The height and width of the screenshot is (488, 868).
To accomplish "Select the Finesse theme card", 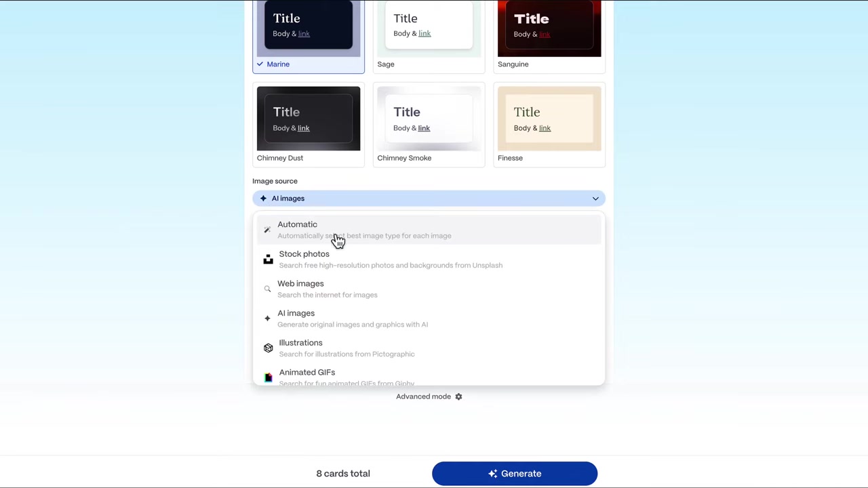I will coord(549,125).
